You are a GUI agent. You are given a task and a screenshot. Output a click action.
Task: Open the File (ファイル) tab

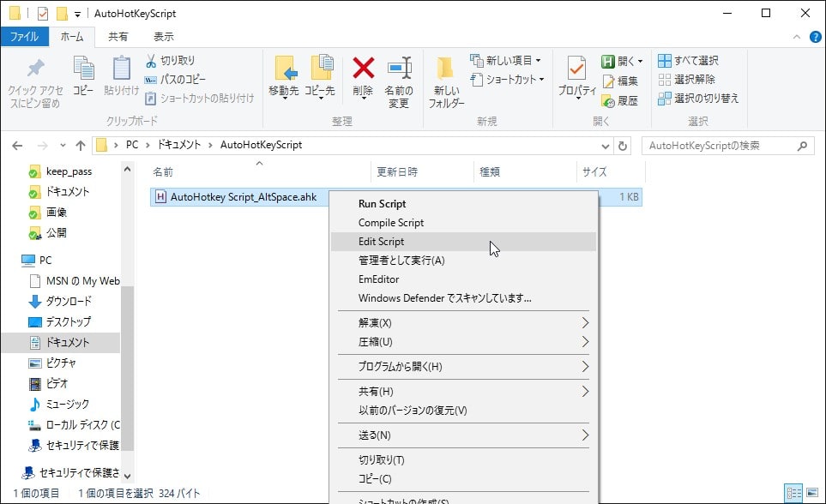coord(24,36)
